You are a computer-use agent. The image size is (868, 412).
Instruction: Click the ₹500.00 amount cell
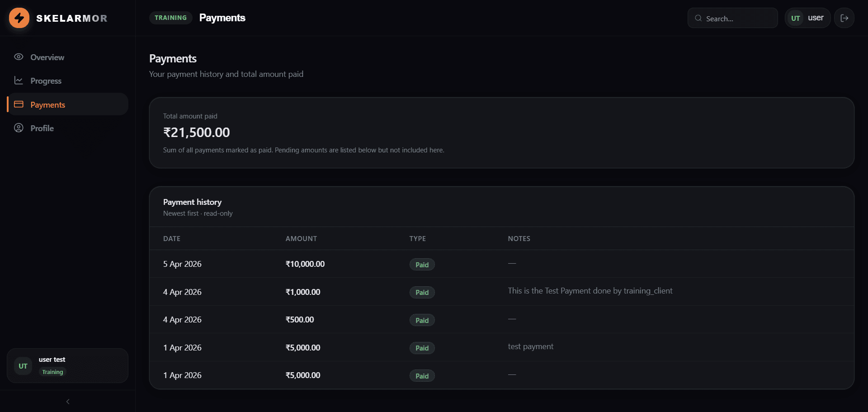click(x=300, y=320)
